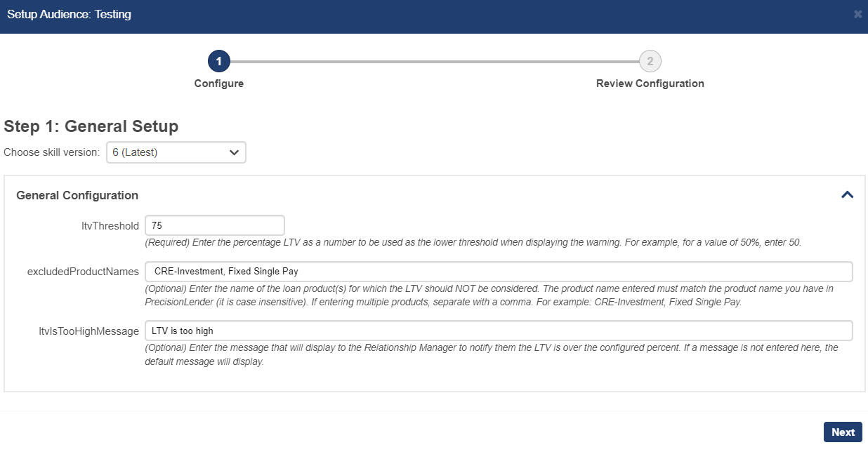This screenshot has height=452, width=868.
Task: Click the Next button
Action: 843,432
